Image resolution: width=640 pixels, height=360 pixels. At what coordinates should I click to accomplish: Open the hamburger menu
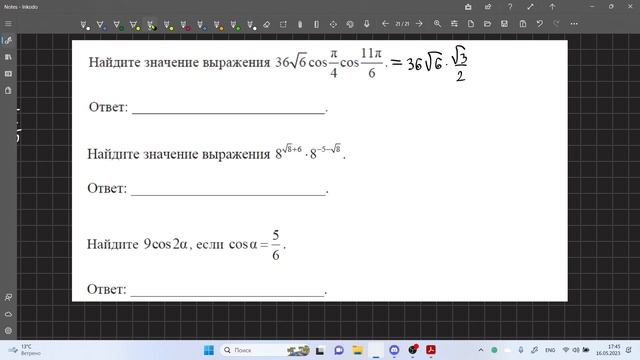8,24
